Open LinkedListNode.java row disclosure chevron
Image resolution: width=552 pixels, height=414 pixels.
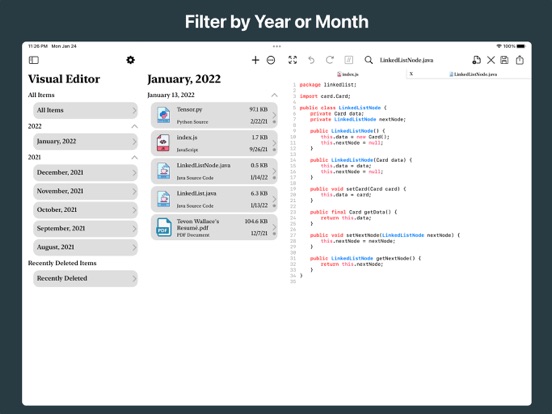[274, 171]
